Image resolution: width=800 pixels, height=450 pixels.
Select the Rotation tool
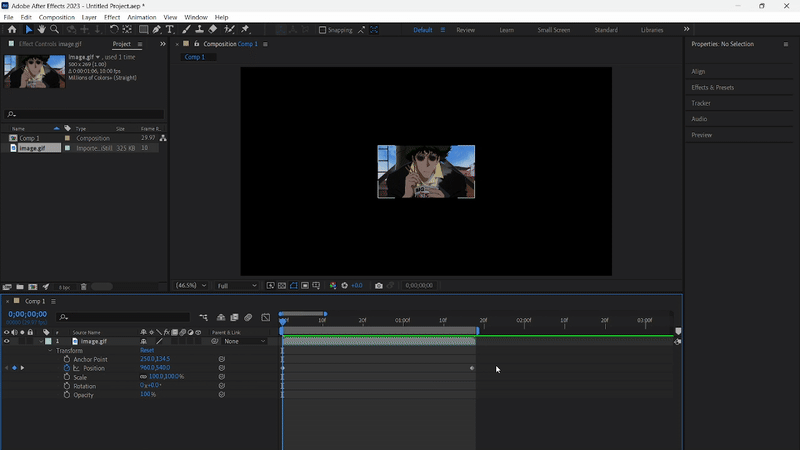click(114, 30)
